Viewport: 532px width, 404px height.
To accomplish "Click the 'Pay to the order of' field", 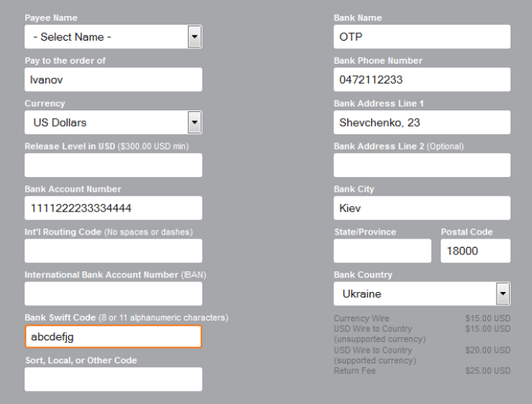I will tap(113, 79).
